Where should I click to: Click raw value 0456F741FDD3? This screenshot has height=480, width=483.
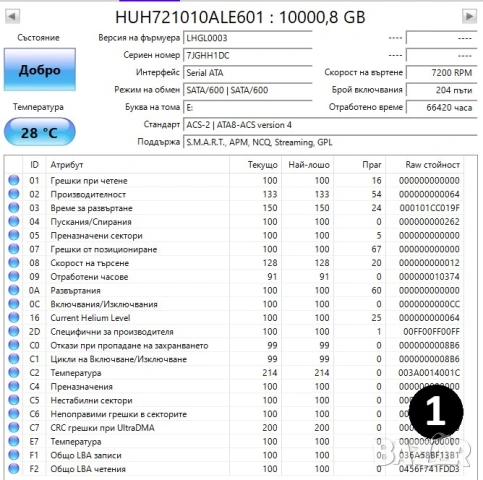(x=429, y=469)
